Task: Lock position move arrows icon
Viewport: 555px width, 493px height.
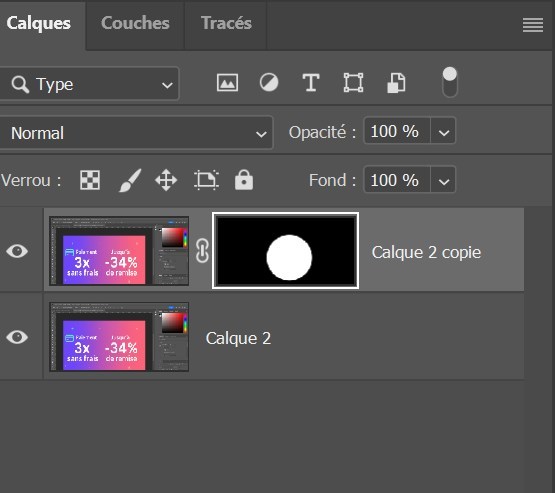Action: click(x=166, y=180)
